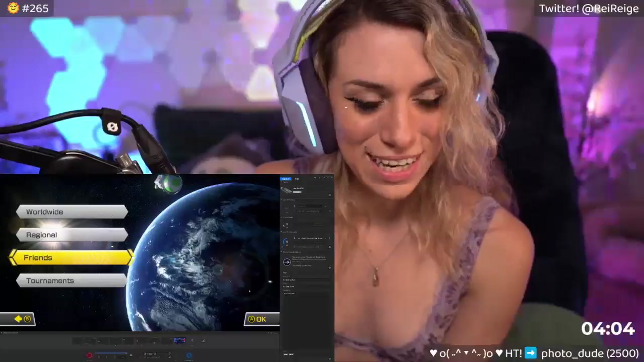Select the highlighted Friends option

tap(71, 257)
